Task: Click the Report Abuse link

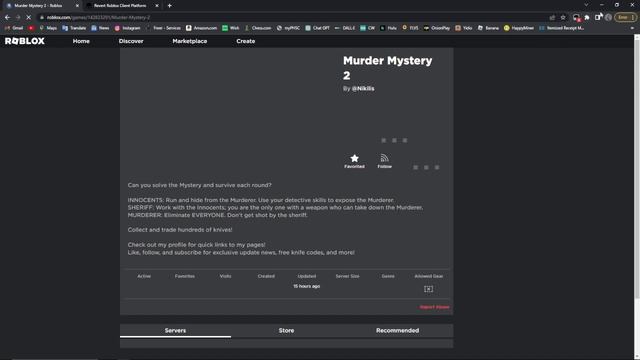Action: click(x=434, y=307)
